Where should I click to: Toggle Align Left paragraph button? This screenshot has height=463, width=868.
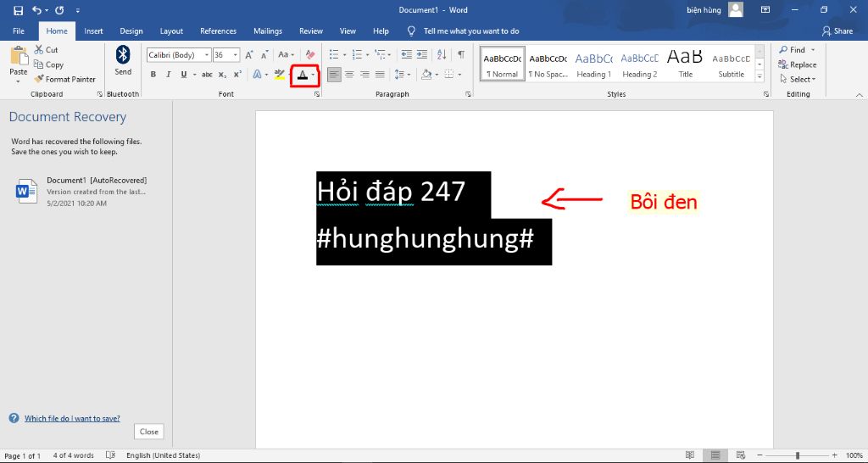click(334, 75)
